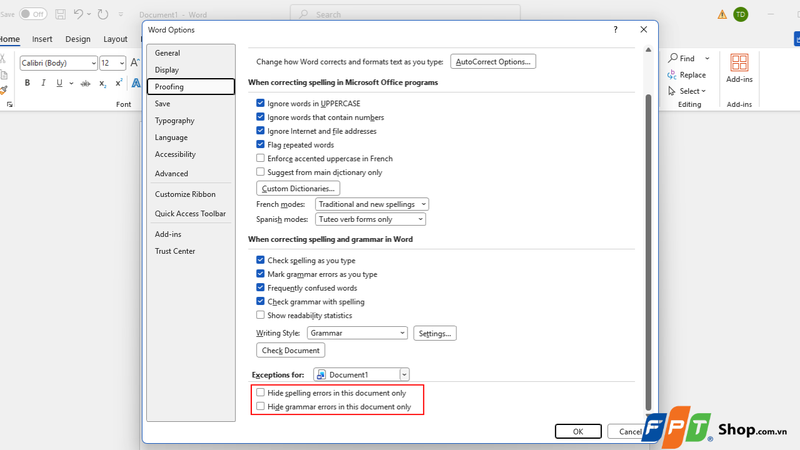Uncheck Ignore words that contain numbers
The width and height of the screenshot is (800, 450).
[260, 117]
